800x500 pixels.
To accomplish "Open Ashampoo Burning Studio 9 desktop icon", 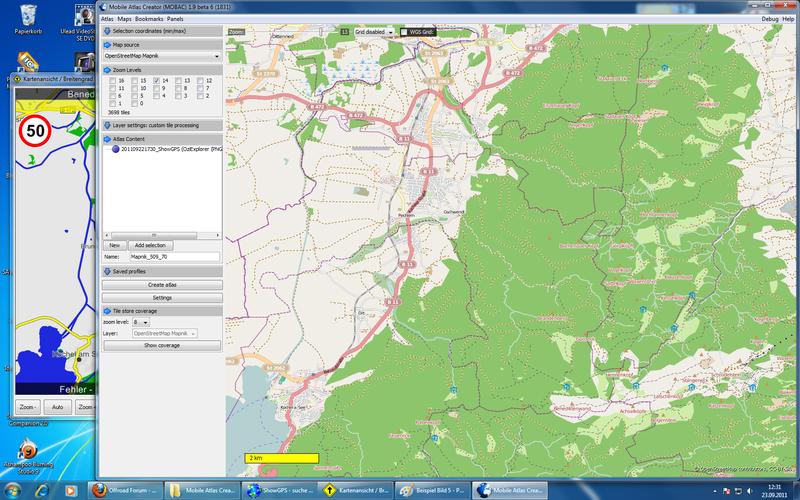I will 29,456.
